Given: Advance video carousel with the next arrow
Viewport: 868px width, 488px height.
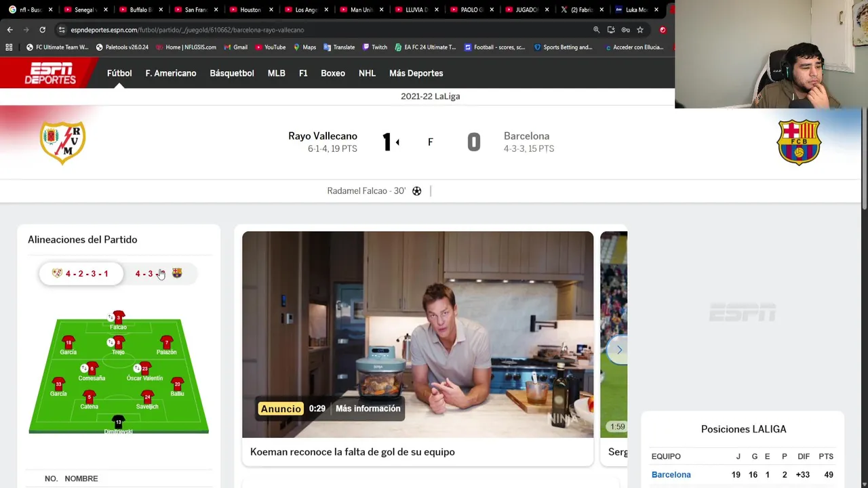Looking at the screenshot, I should [618, 350].
